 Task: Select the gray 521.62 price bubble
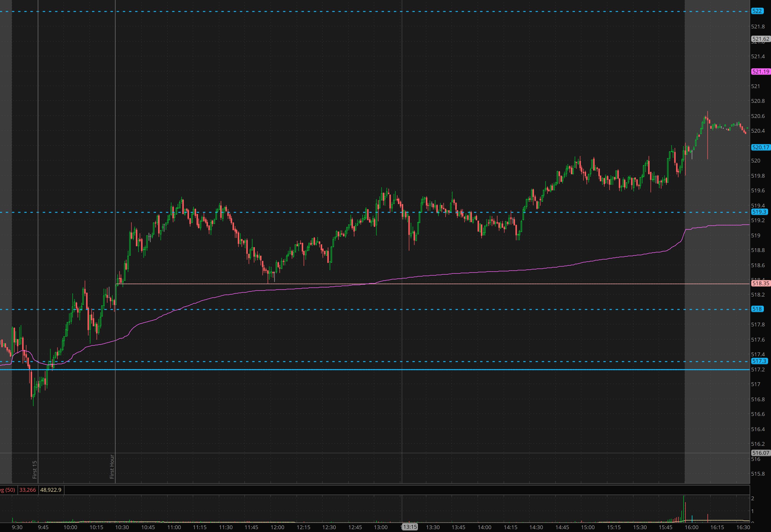[x=760, y=39]
